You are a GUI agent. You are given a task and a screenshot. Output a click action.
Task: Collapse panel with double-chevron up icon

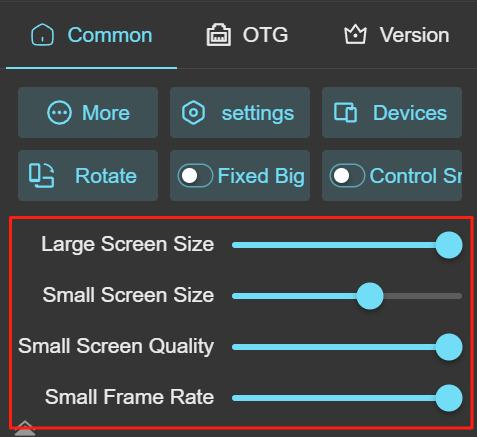click(x=25, y=428)
